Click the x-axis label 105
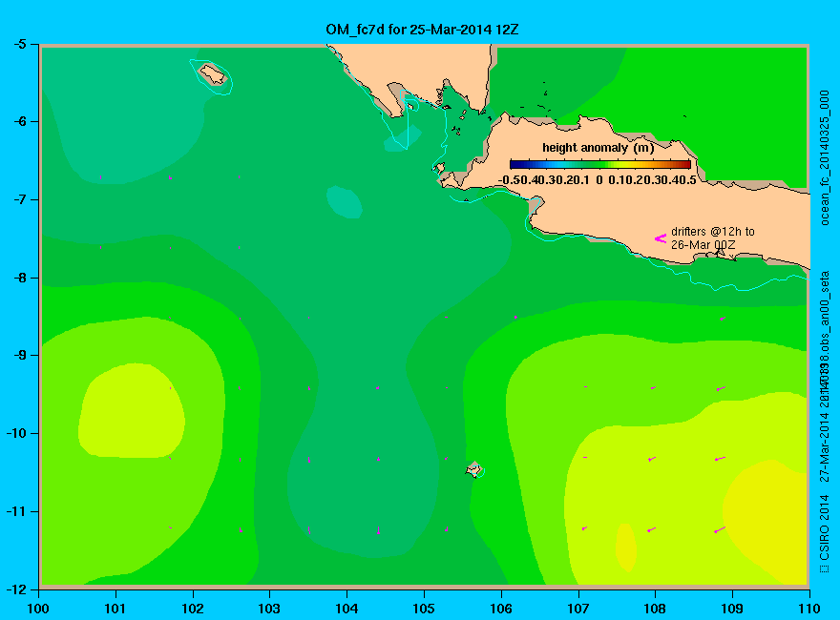The height and width of the screenshot is (620, 840). [x=424, y=609]
